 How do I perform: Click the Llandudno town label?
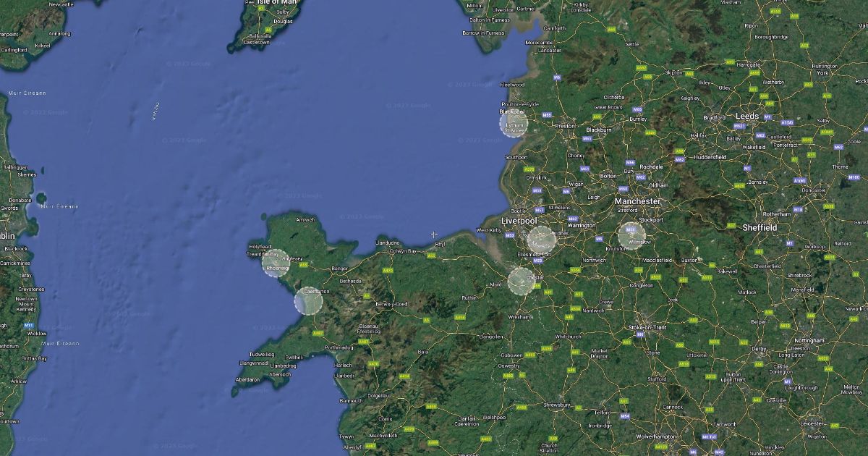coord(388,242)
